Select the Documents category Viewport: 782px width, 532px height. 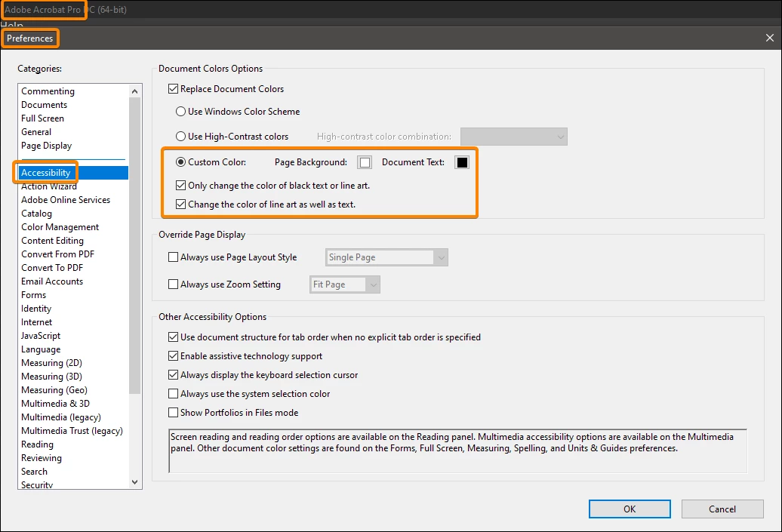click(x=73, y=105)
